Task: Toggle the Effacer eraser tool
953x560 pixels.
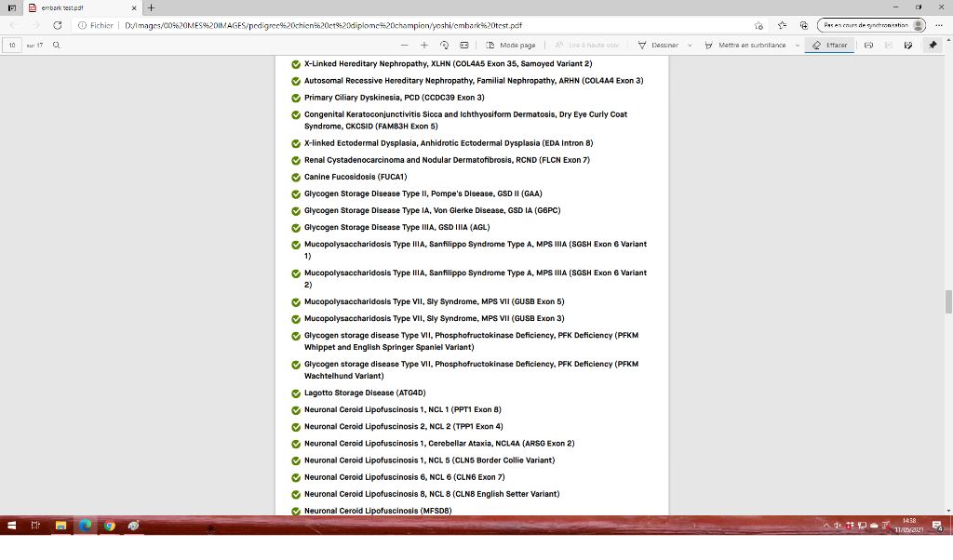Action: pyautogui.click(x=829, y=45)
